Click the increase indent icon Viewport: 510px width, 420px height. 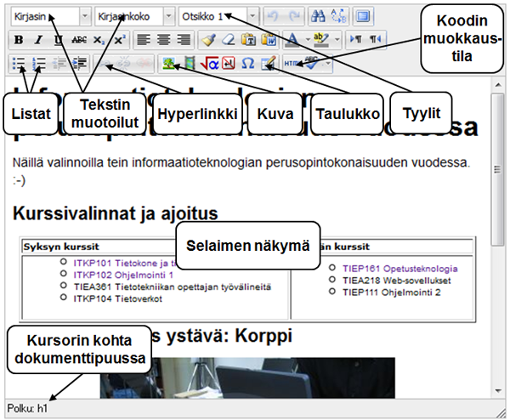pos(80,64)
